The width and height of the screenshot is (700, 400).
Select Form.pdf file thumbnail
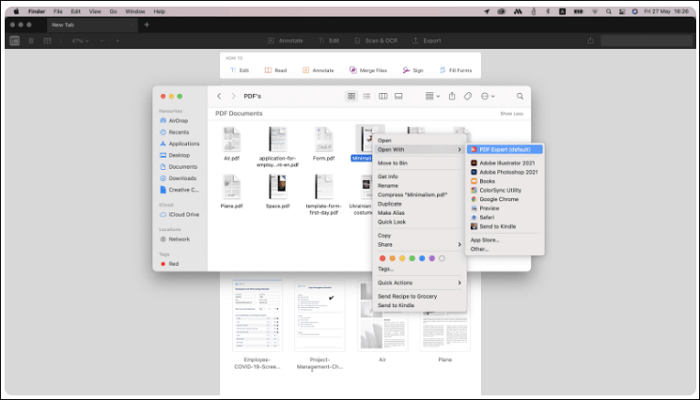pyautogui.click(x=324, y=139)
